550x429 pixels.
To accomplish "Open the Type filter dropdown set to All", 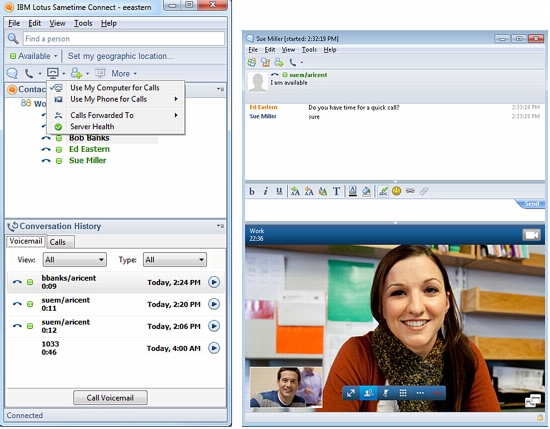I will pyautogui.click(x=175, y=260).
